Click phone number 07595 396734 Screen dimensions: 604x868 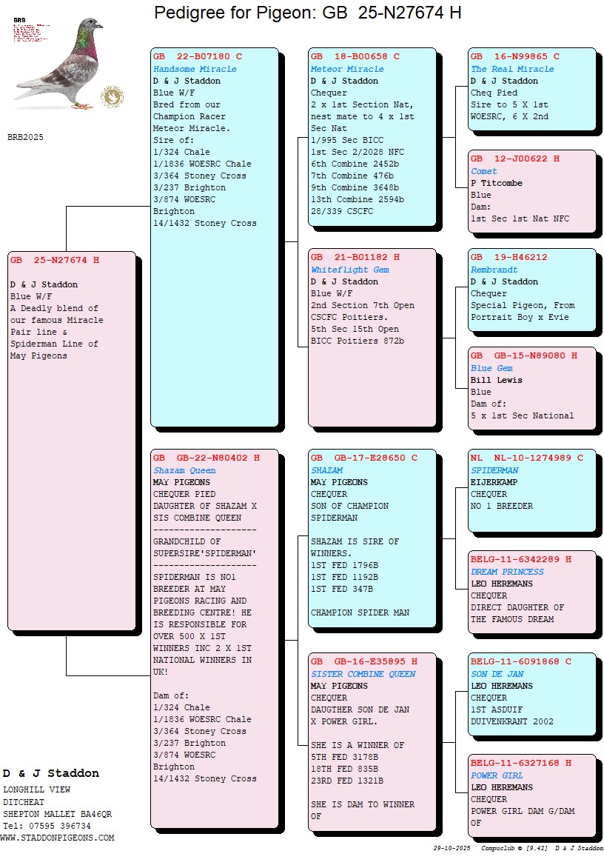60,826
